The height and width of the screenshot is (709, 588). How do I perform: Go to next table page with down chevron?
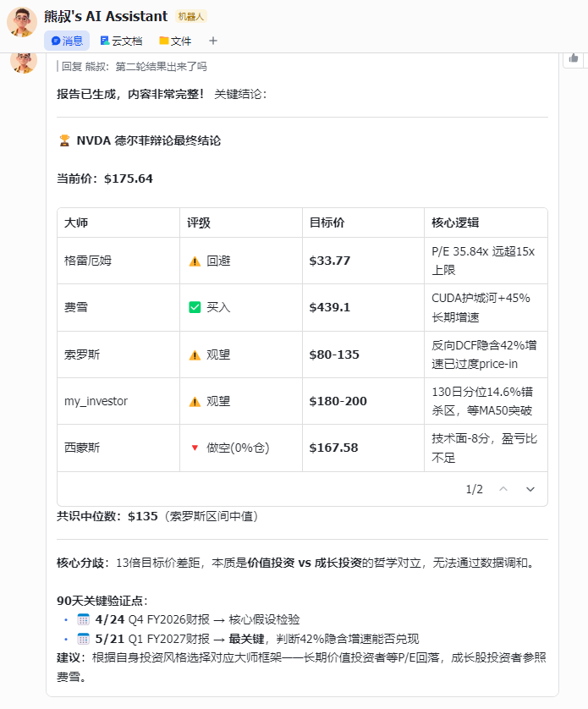tap(530, 489)
